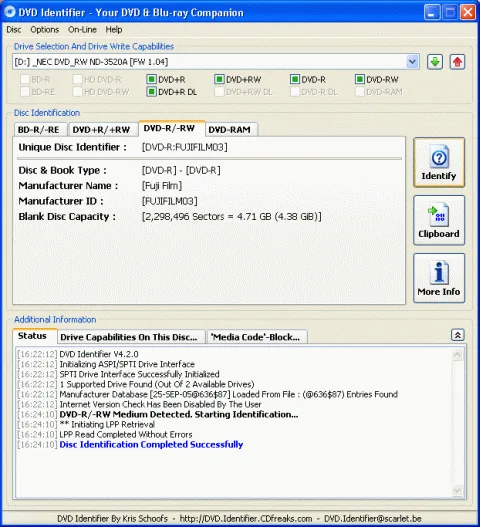The image size is (480, 527).
Task: Collapse the Additional Information panel with the double chevron
Action: 457,335
